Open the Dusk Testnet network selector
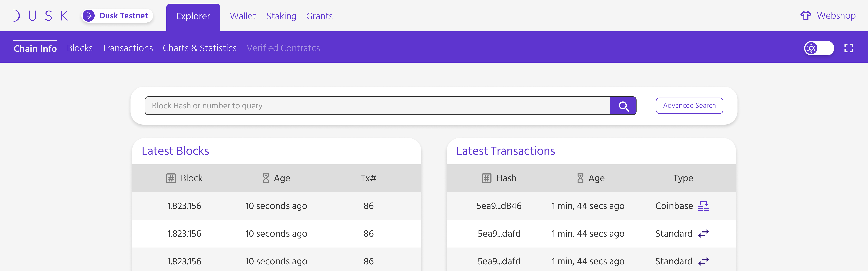 117,16
